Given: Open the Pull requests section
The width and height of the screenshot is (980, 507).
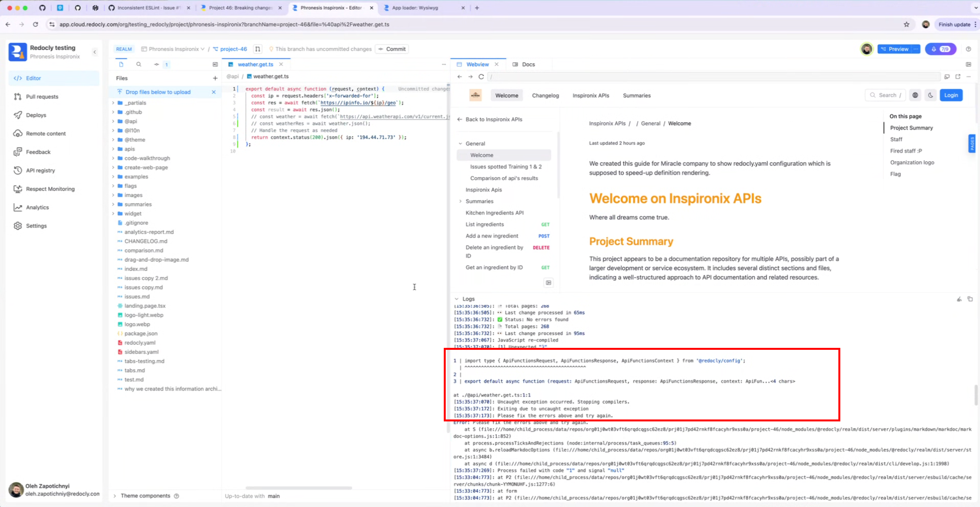Looking at the screenshot, I should point(54,97).
